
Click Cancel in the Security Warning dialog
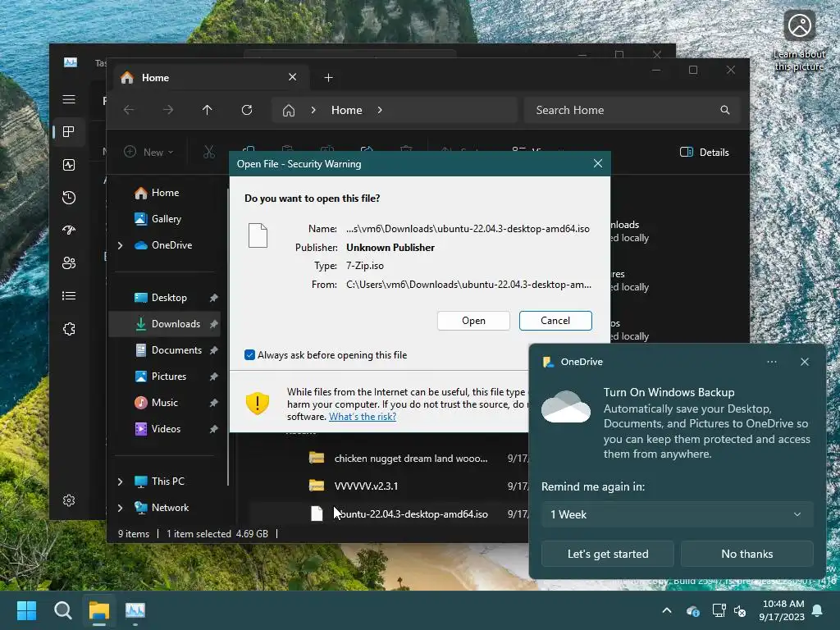[555, 321]
